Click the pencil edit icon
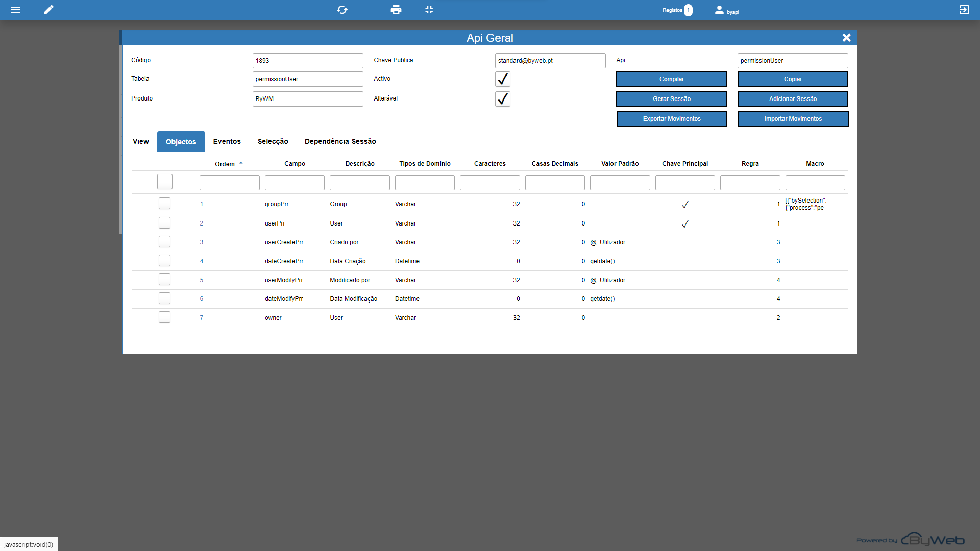980x551 pixels. 48,10
